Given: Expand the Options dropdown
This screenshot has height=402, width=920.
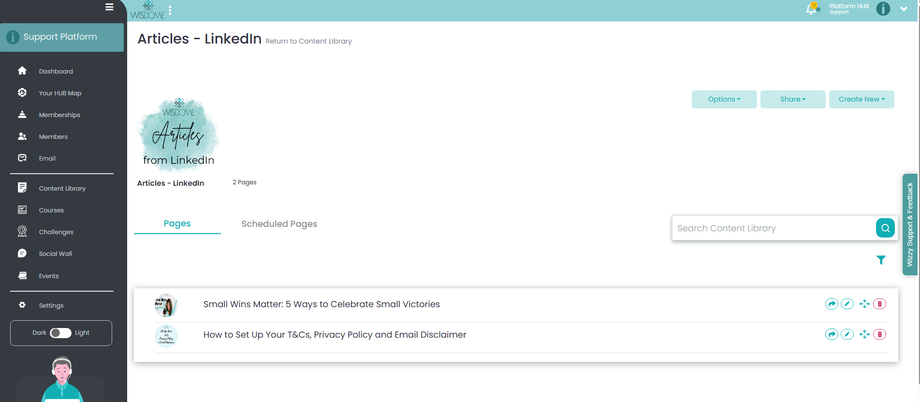Looking at the screenshot, I should point(724,99).
